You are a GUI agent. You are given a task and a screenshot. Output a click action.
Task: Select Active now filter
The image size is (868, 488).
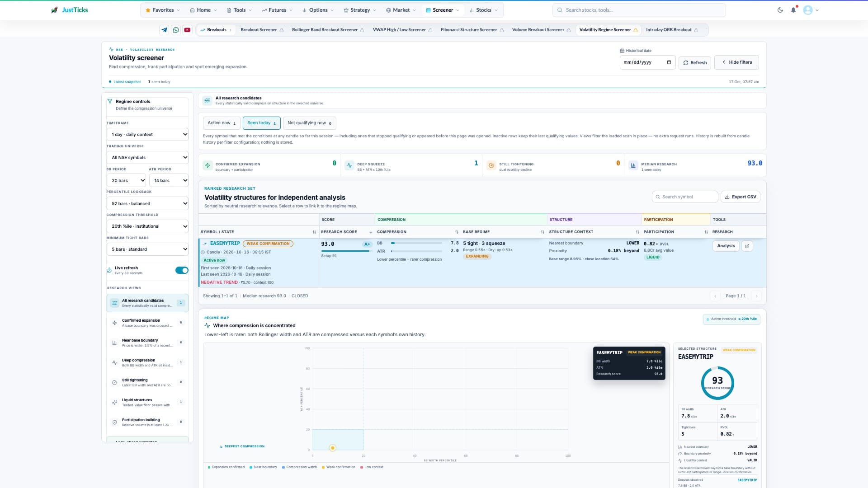(222, 123)
